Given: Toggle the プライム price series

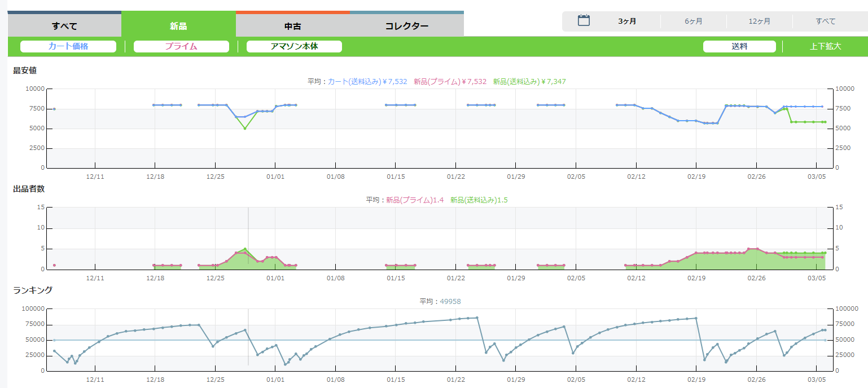Looking at the screenshot, I should (x=181, y=46).
